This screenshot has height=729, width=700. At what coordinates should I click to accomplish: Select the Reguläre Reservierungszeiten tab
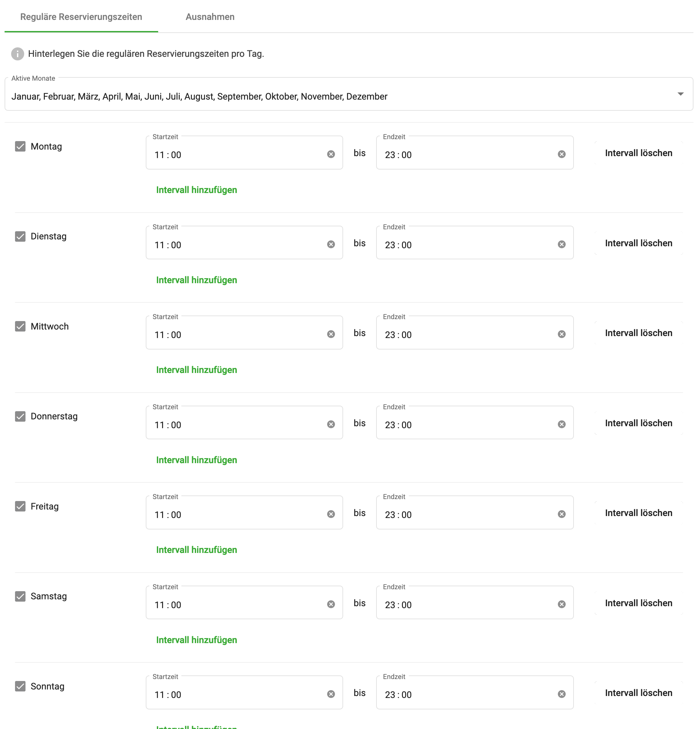[x=81, y=17]
